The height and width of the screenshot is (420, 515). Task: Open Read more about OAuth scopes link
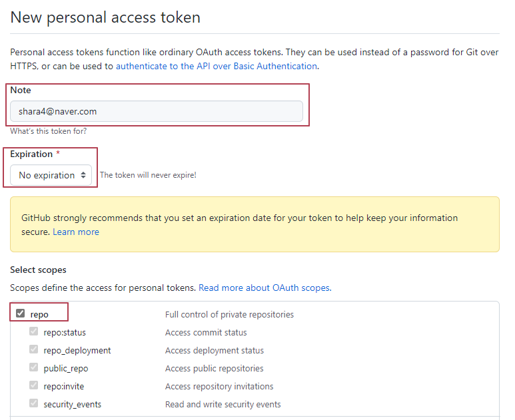coord(264,288)
